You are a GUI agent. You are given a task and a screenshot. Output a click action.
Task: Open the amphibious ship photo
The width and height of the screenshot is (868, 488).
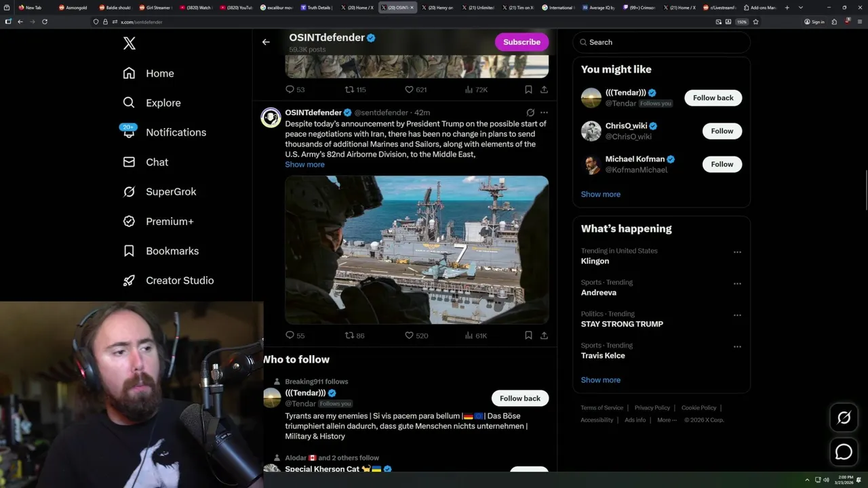pyautogui.click(x=416, y=250)
